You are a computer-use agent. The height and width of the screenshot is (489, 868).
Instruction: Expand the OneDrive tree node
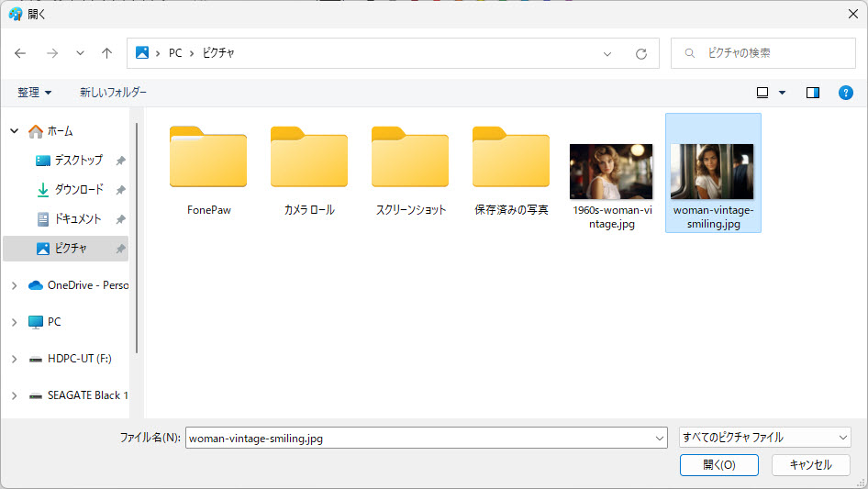(14, 285)
